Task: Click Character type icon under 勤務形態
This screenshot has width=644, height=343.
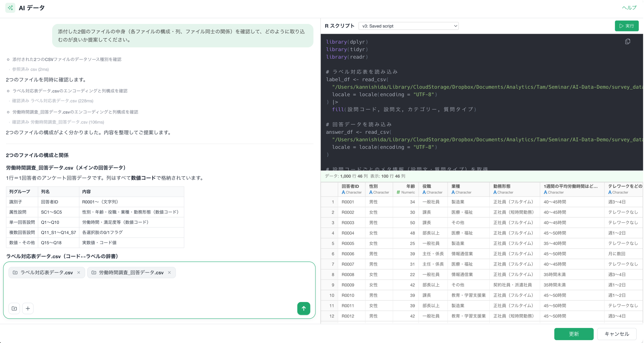Action: (495, 192)
